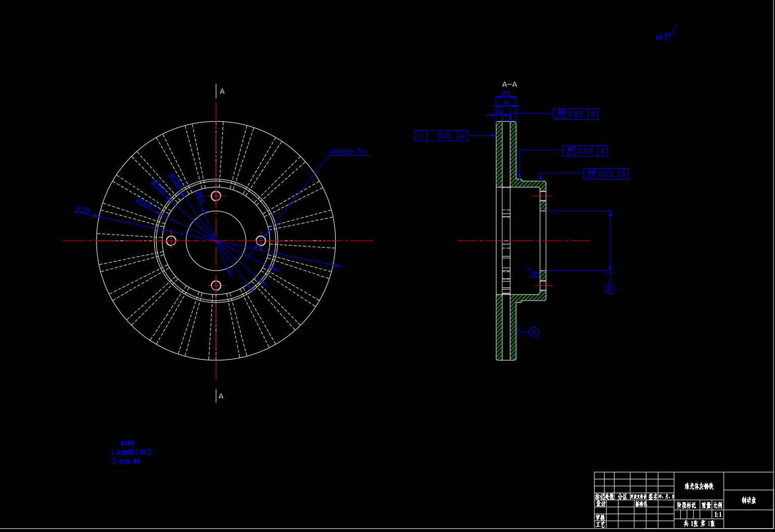
Task: Click the lower section marker letter A
Action: [x=221, y=396]
